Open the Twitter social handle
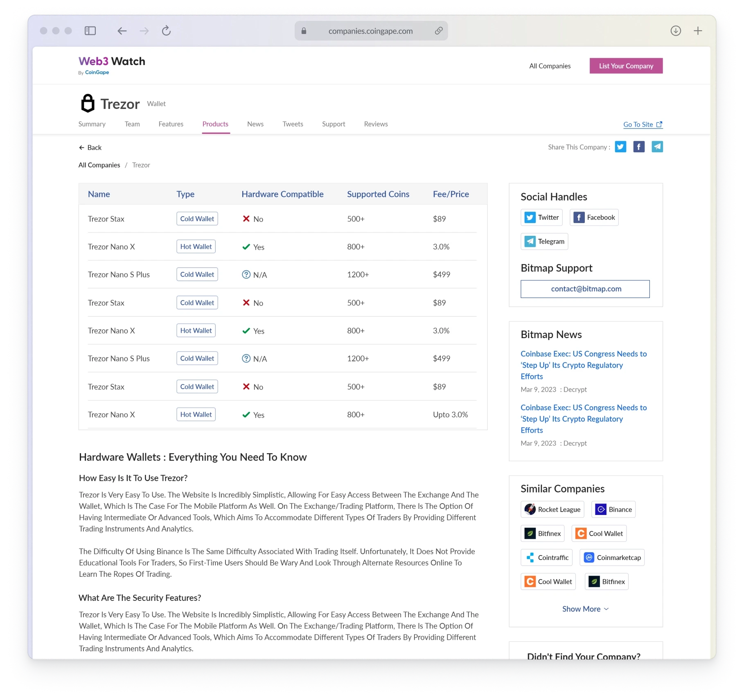 [x=541, y=217]
